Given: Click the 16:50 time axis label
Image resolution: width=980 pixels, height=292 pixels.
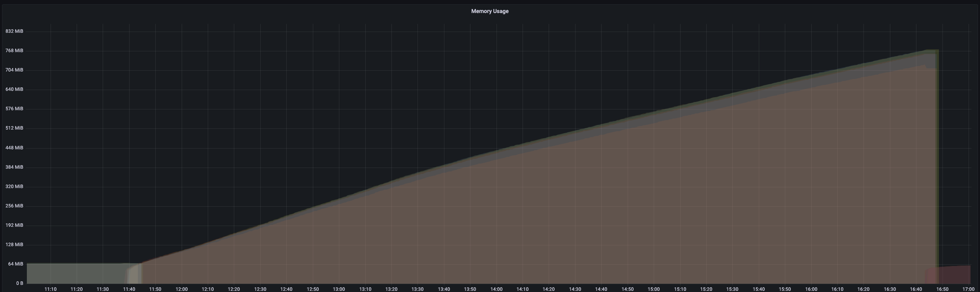Looking at the screenshot, I should [942, 289].
